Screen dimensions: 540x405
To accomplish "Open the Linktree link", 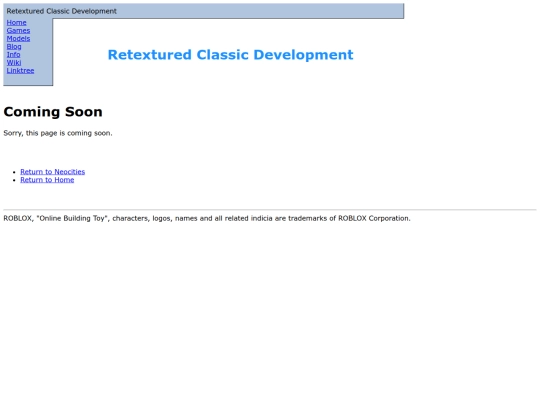I will pyautogui.click(x=20, y=70).
